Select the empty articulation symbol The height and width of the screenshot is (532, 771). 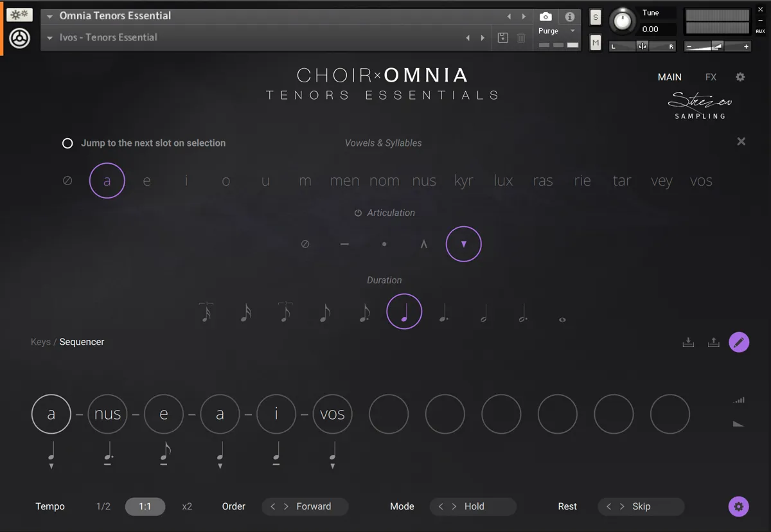click(305, 244)
